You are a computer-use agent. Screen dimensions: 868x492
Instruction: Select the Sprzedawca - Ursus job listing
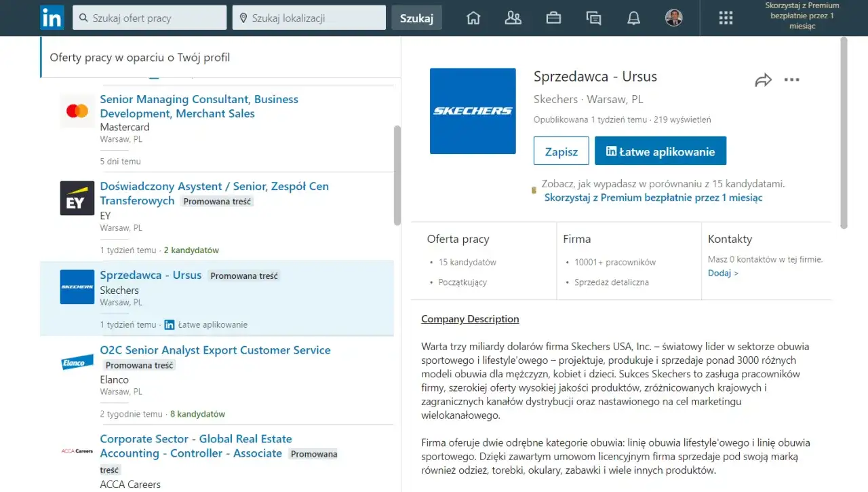pyautogui.click(x=151, y=275)
